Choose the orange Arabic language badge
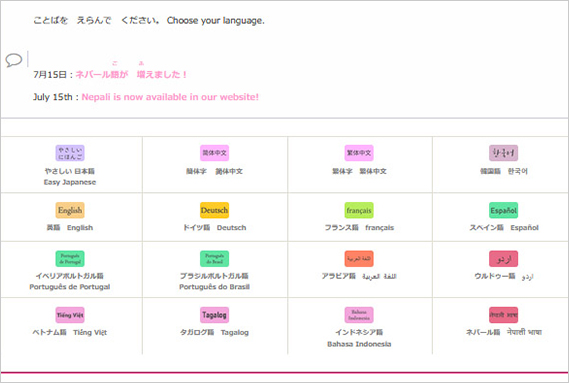569x383 pixels. point(359,258)
